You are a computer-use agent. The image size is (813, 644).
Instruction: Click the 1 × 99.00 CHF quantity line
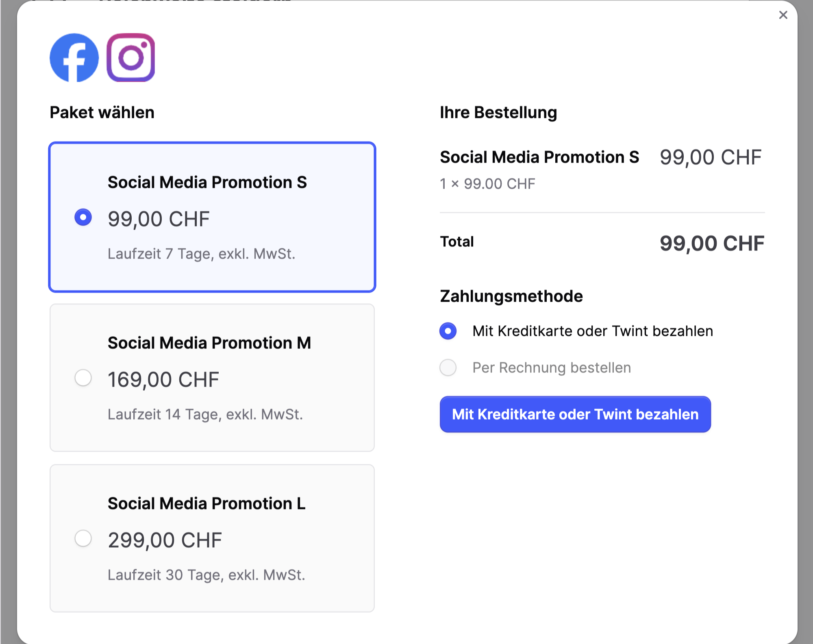coord(487,184)
